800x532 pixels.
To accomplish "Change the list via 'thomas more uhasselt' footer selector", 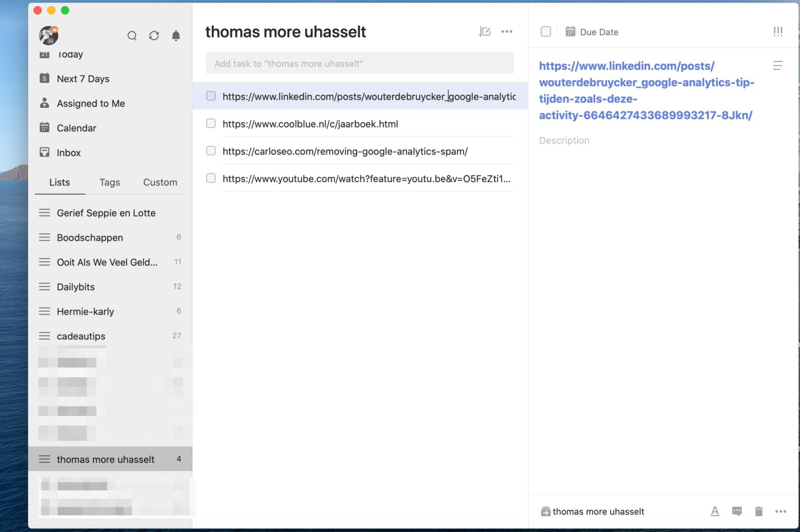I will [593, 512].
